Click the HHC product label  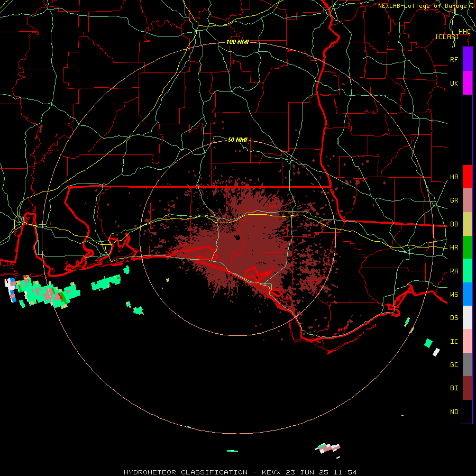(464, 32)
